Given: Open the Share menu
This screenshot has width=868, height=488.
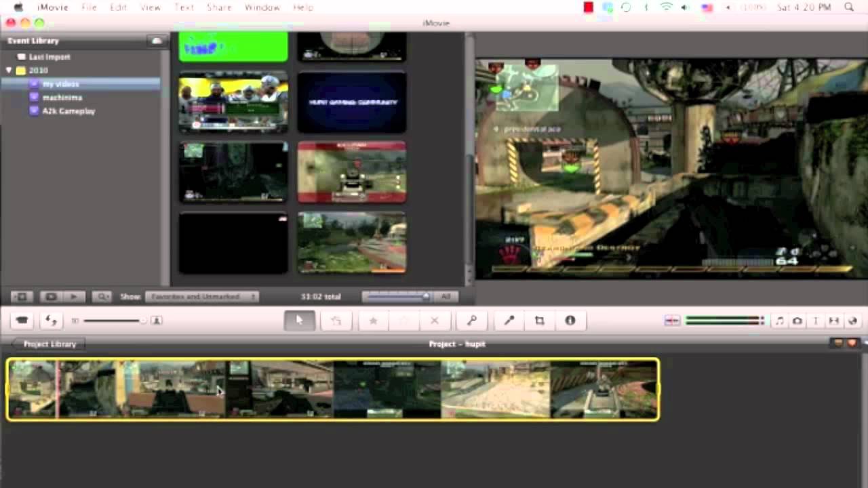Looking at the screenshot, I should coord(219,7).
